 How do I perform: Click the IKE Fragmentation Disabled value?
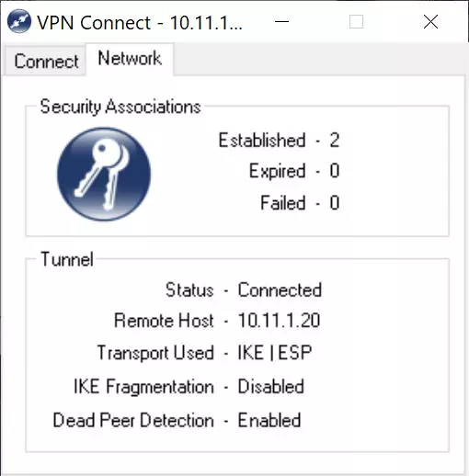[271, 386]
